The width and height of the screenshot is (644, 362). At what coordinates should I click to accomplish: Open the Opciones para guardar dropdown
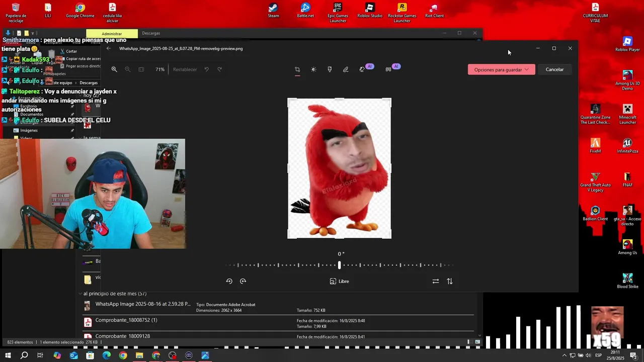coord(501,69)
